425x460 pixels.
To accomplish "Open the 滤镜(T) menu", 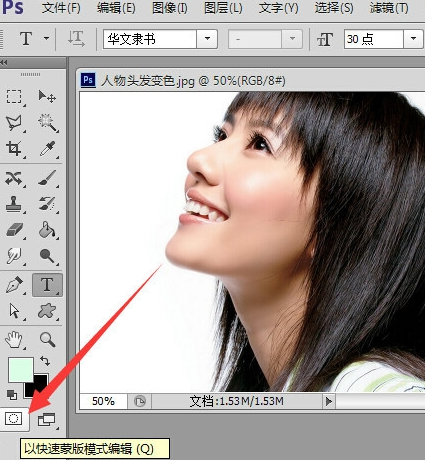I will coord(389,8).
